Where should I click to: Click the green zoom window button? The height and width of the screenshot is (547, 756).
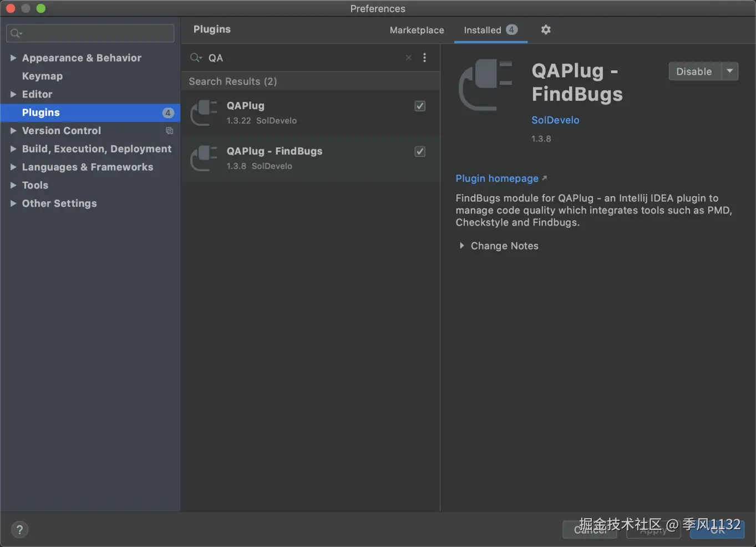tap(41, 8)
